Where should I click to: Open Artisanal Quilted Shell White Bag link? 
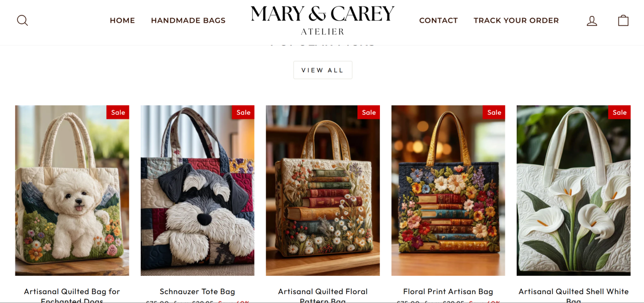(x=574, y=295)
